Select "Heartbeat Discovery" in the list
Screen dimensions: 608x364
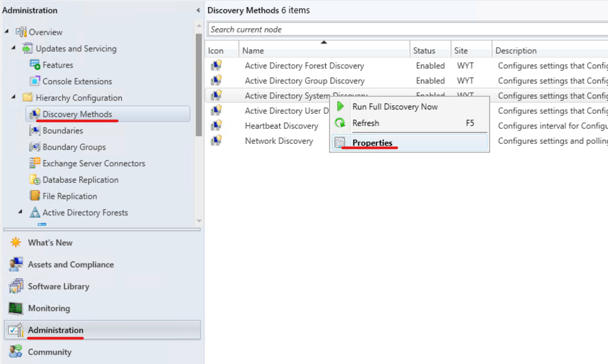pos(281,126)
